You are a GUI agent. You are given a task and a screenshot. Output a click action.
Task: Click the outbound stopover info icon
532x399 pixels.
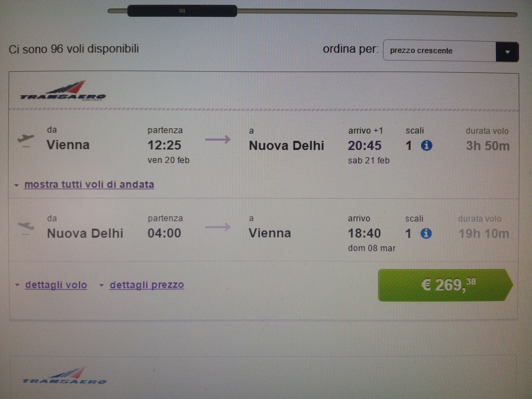pyautogui.click(x=426, y=146)
